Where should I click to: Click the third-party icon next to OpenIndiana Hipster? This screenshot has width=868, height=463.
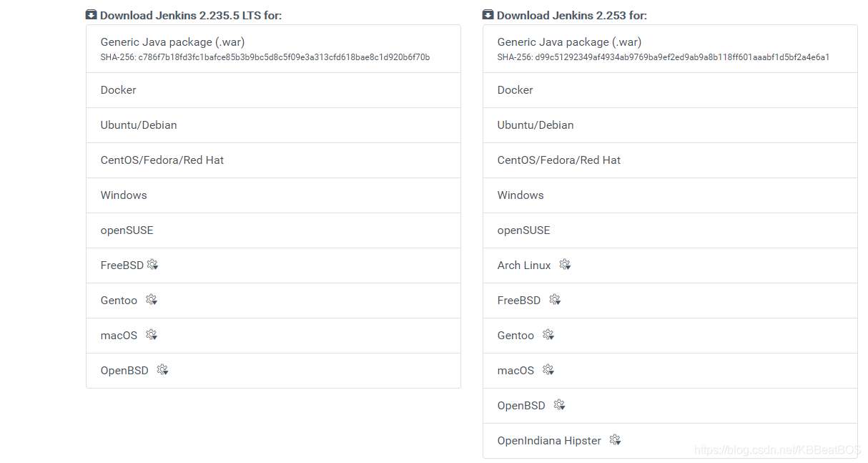(615, 440)
